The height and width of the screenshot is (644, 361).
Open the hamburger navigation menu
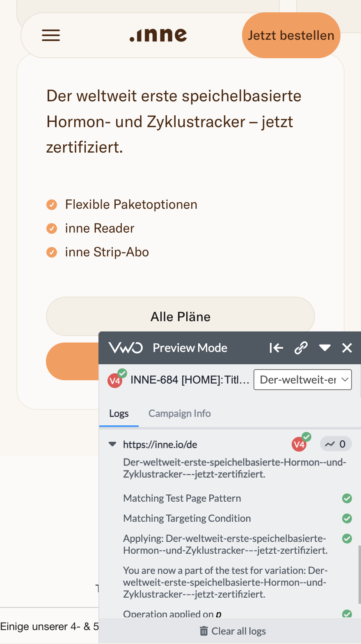[51, 35]
